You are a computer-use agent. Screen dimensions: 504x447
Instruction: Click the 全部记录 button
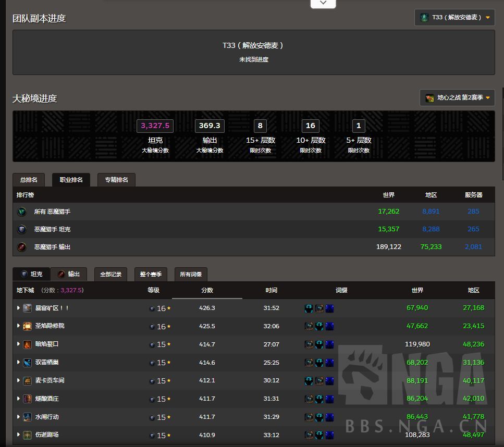click(110, 274)
